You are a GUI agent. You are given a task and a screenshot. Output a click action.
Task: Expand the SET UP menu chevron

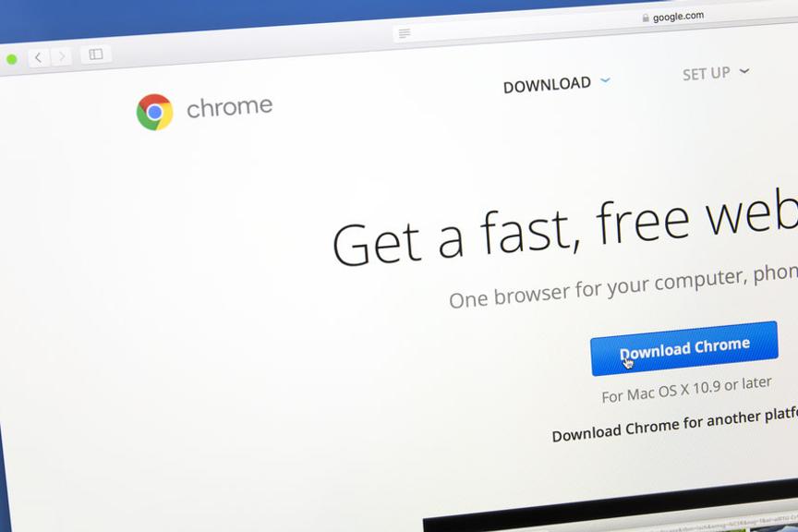pos(744,71)
